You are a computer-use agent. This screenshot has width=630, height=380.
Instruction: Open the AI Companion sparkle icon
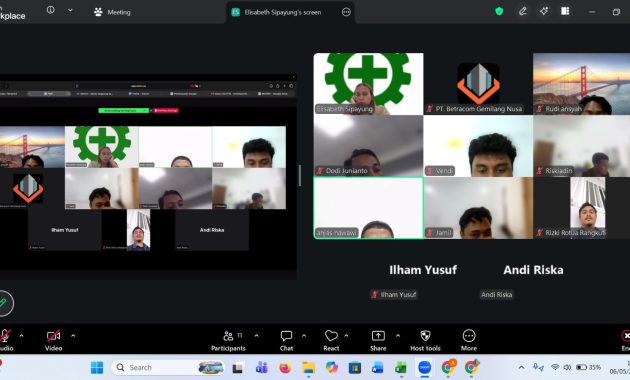point(544,11)
